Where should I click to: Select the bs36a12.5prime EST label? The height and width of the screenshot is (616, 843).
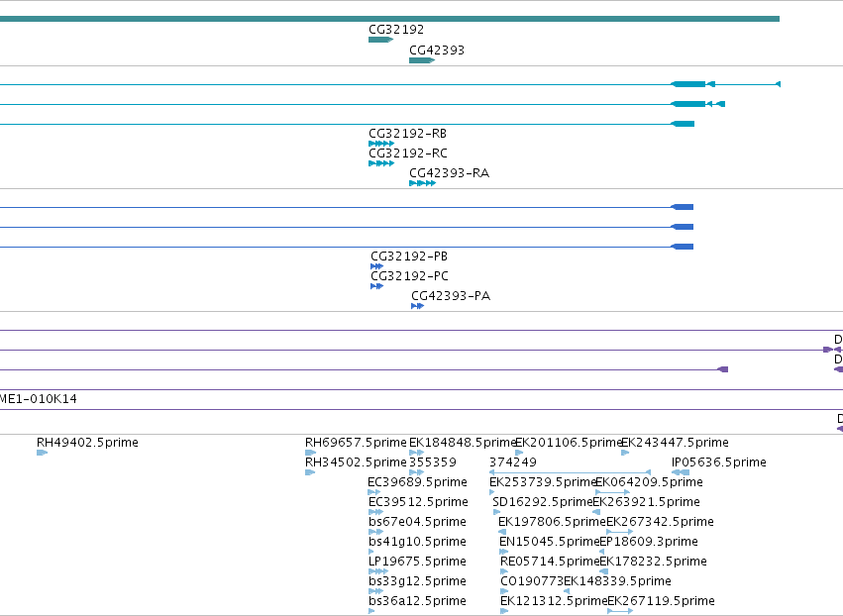click(417, 601)
